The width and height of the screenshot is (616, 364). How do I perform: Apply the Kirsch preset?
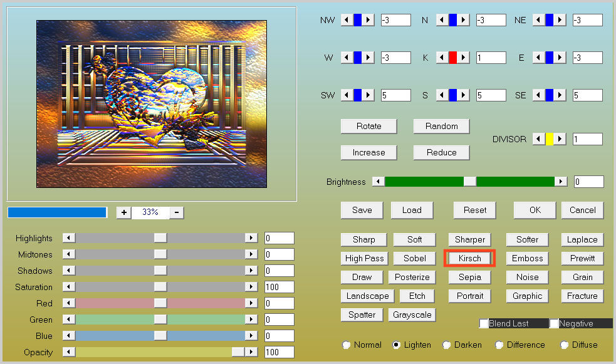click(469, 258)
